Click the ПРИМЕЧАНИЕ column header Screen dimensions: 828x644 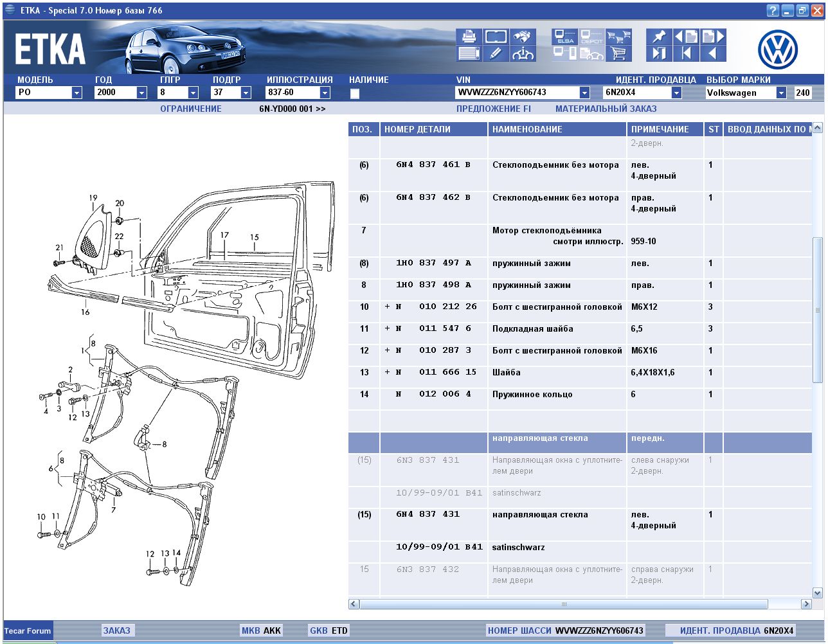tap(665, 129)
